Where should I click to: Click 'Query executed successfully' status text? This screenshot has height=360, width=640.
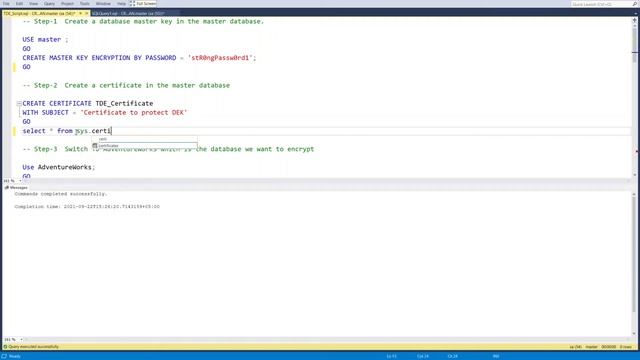tap(33, 347)
